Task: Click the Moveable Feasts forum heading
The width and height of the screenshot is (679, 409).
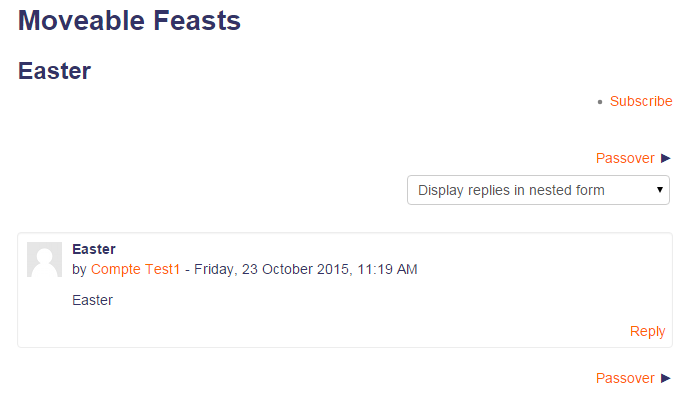Action: click(x=129, y=20)
